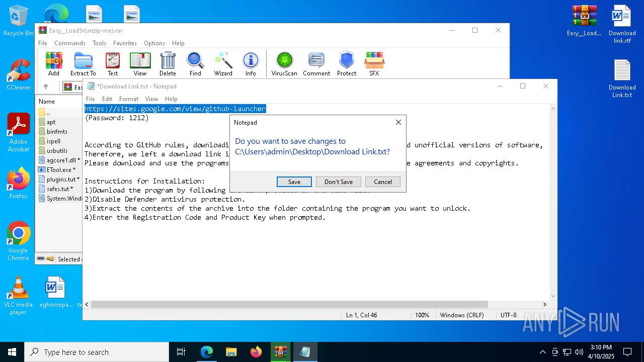
Task: Open the Notepad Format menu
Action: 129,99
